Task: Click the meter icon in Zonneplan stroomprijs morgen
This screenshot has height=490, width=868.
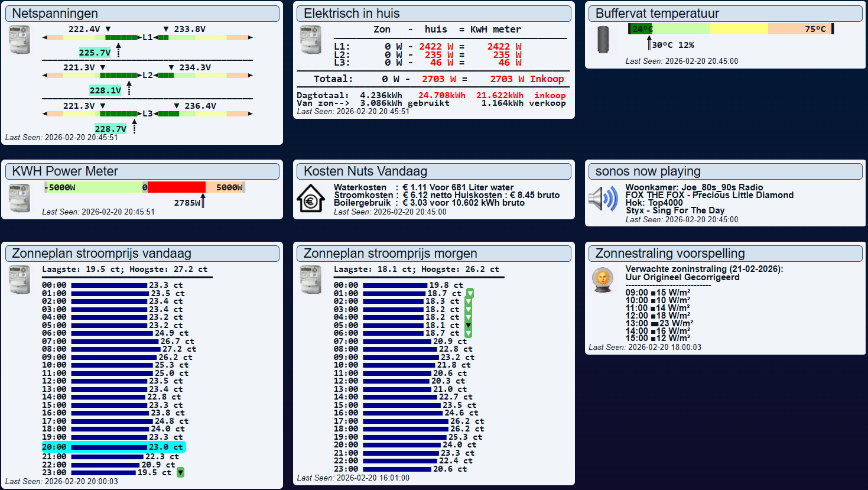Action: pyautogui.click(x=311, y=280)
